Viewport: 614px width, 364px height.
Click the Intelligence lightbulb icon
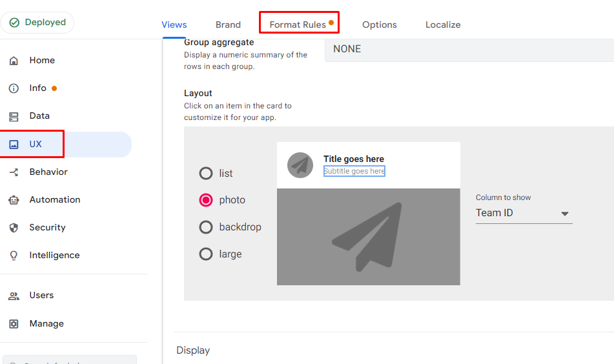[14, 256]
